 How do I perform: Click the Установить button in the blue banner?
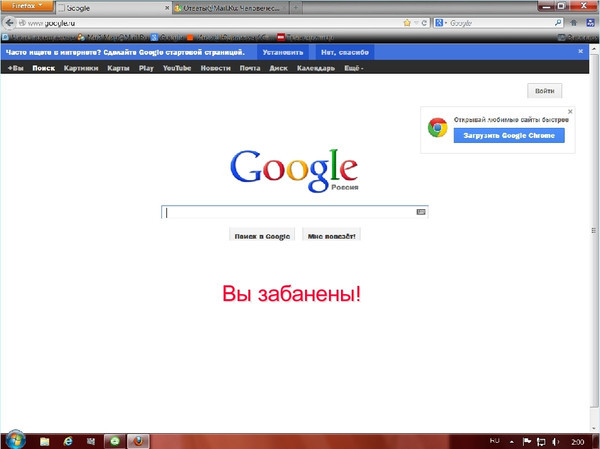coord(283,52)
